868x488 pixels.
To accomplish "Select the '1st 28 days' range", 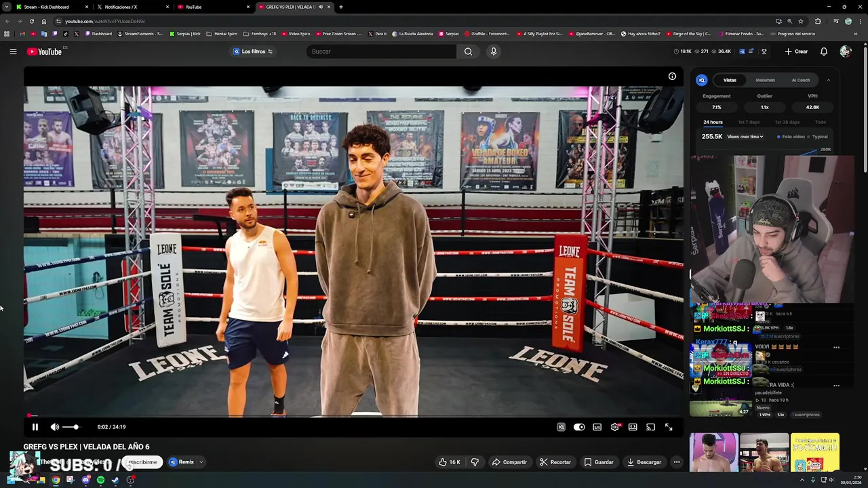I will [787, 122].
